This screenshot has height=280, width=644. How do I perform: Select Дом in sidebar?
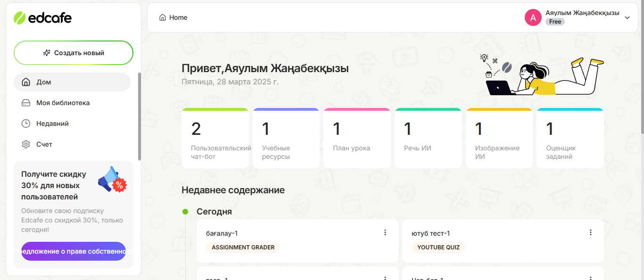pyautogui.click(x=72, y=82)
